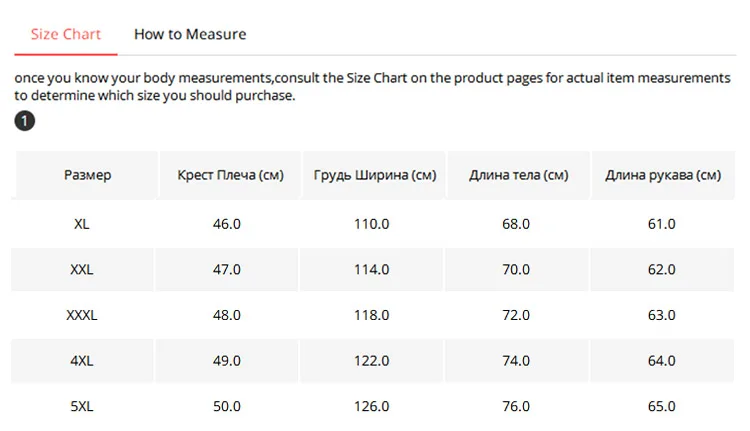Select the XXL size cell

point(82,269)
